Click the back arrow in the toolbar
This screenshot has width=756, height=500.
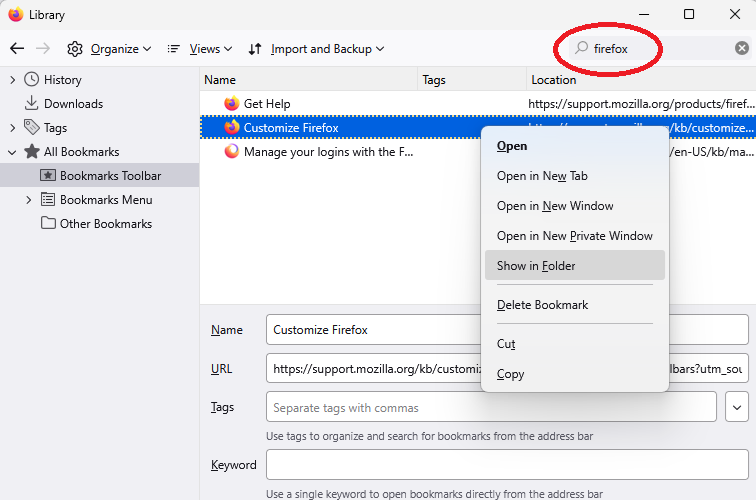coord(17,49)
